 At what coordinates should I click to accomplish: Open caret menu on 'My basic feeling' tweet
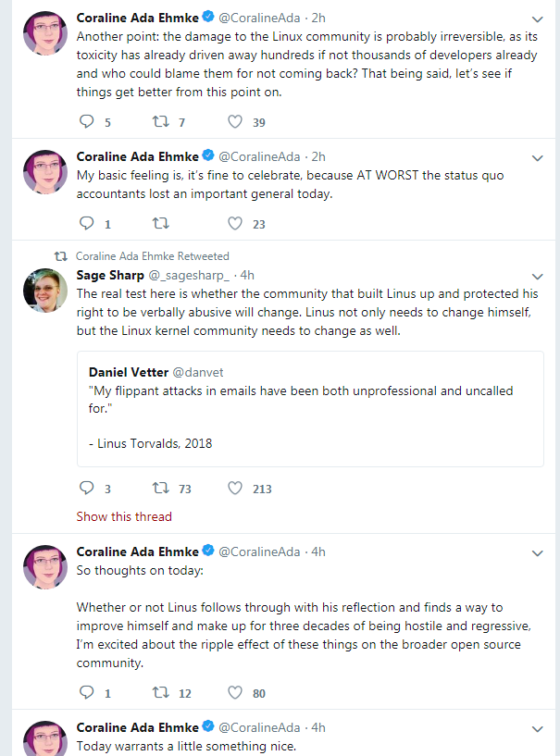pyautogui.click(x=538, y=157)
